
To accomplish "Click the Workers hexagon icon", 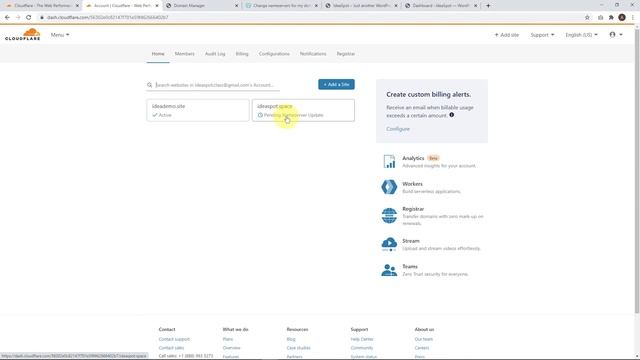I will point(389,187).
